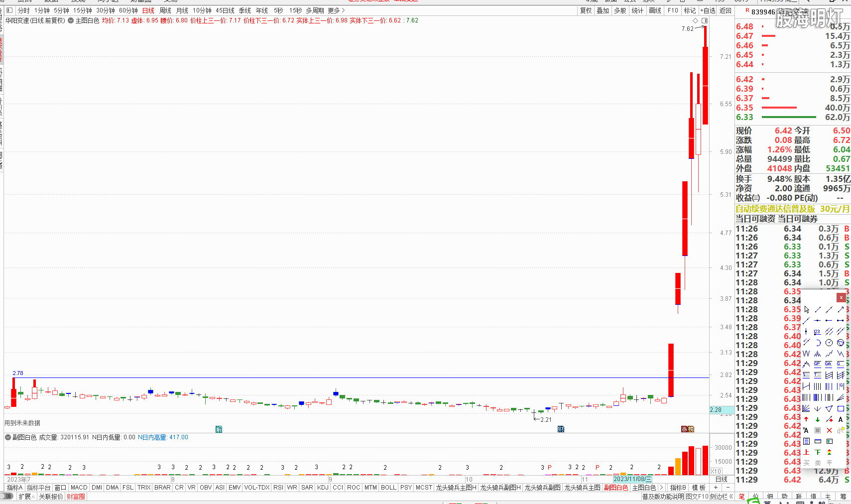Switch to the 周线 weekly period tab
This screenshot has width=851, height=504.
[x=165, y=10]
